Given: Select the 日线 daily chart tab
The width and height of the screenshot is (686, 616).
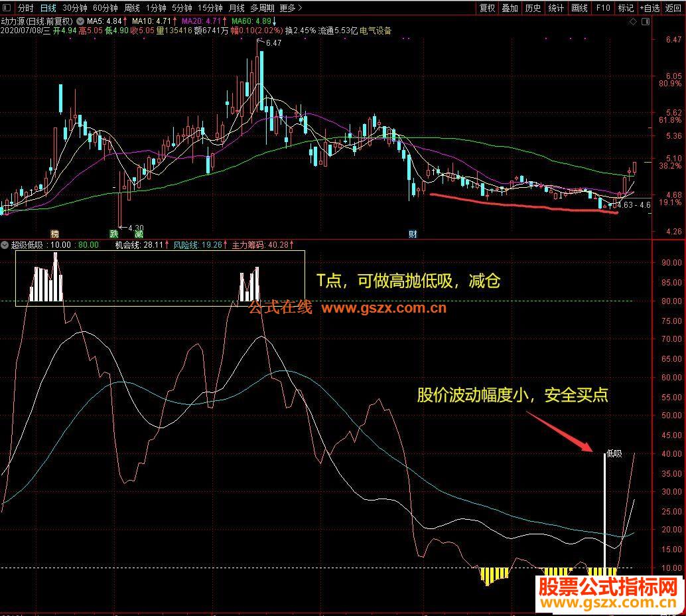Looking at the screenshot, I should (x=48, y=8).
